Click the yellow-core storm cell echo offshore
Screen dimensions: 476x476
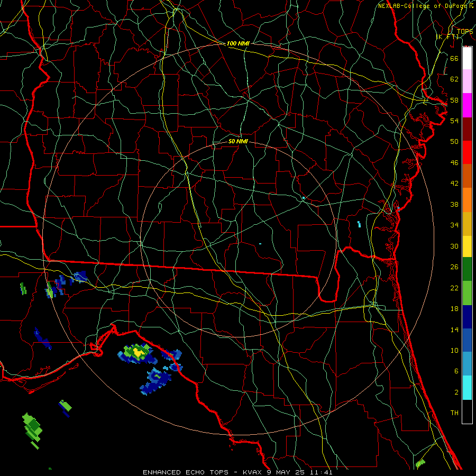138,353
